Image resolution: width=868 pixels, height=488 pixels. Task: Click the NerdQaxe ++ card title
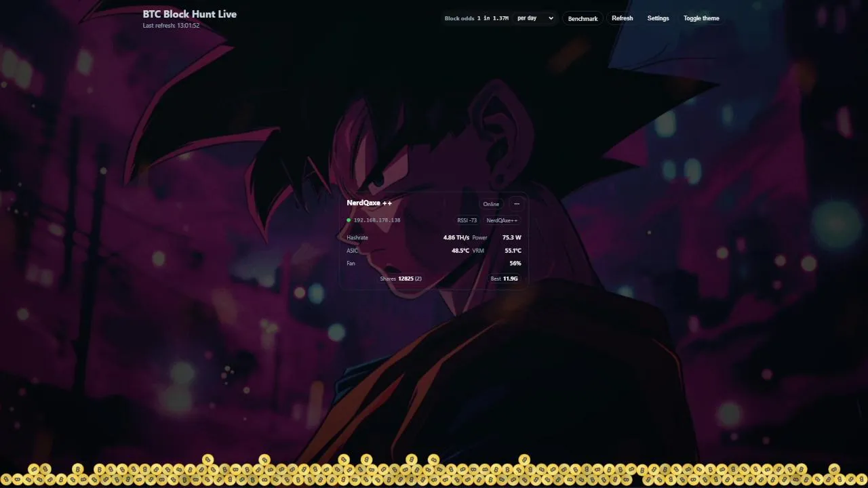[370, 203]
